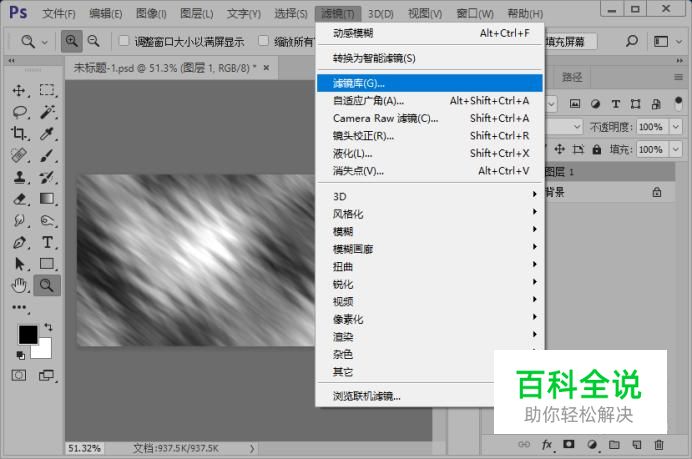Reset default foreground and background colors
692x459 pixels.
tap(20, 355)
